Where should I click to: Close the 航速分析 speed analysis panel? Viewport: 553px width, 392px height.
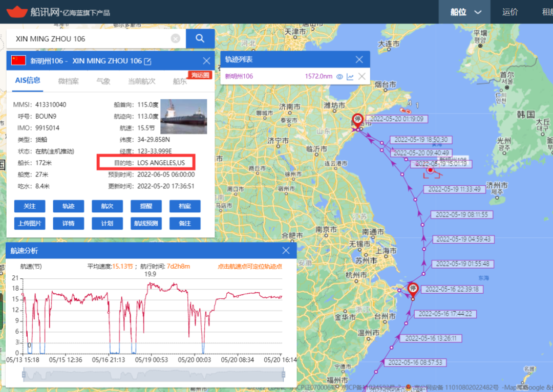286,251
